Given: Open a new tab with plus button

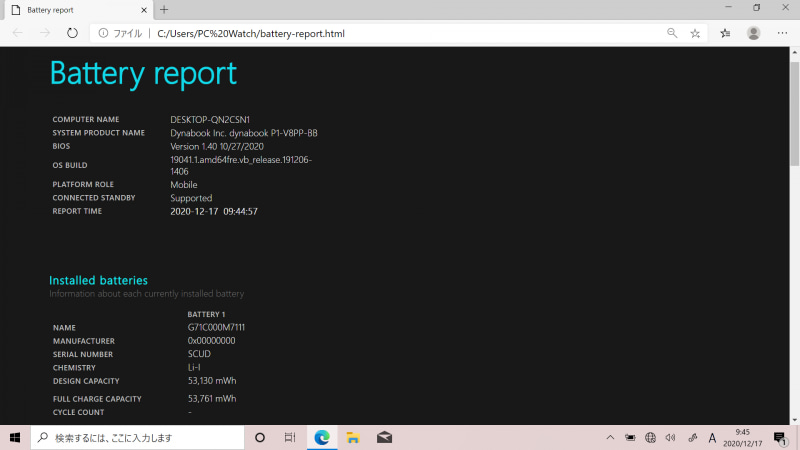Looking at the screenshot, I should pos(164,10).
